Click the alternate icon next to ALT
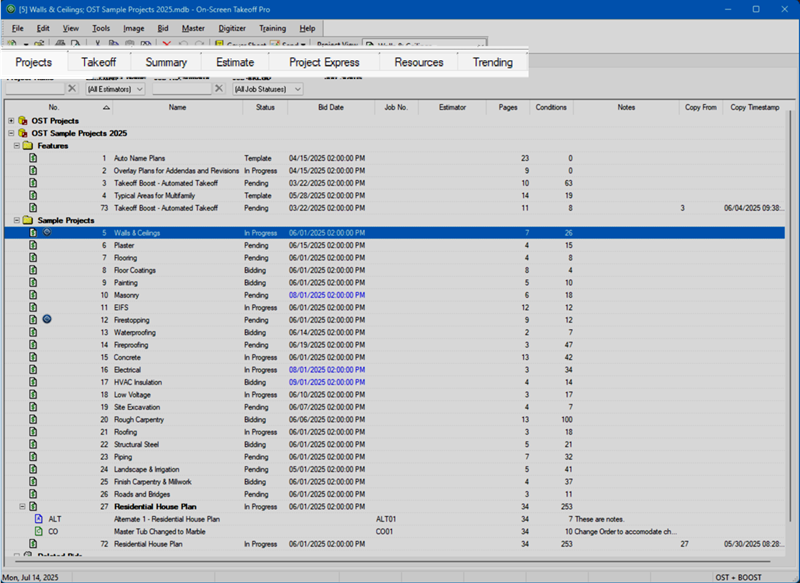This screenshot has height=583, width=800. 39,519
